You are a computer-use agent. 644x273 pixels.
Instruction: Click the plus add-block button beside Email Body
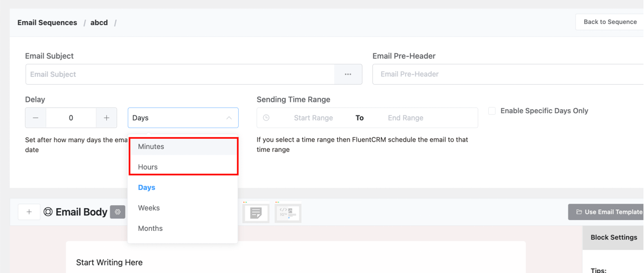(29, 212)
